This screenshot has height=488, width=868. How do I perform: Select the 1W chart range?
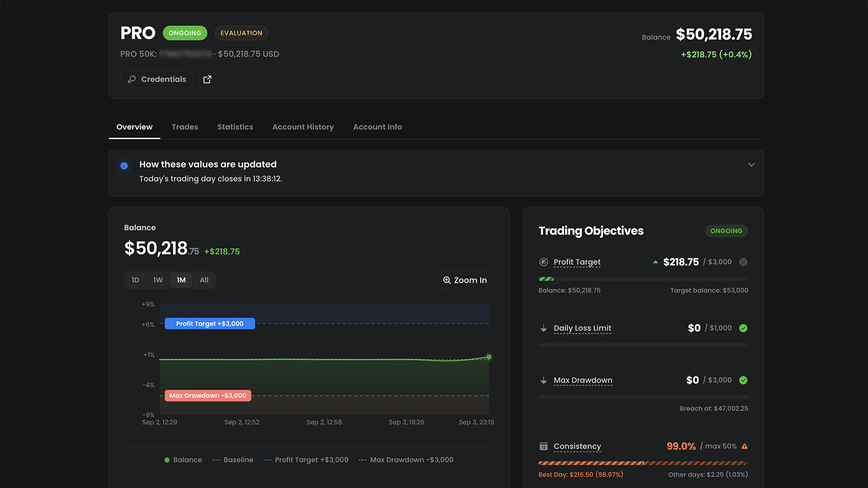[x=158, y=280]
